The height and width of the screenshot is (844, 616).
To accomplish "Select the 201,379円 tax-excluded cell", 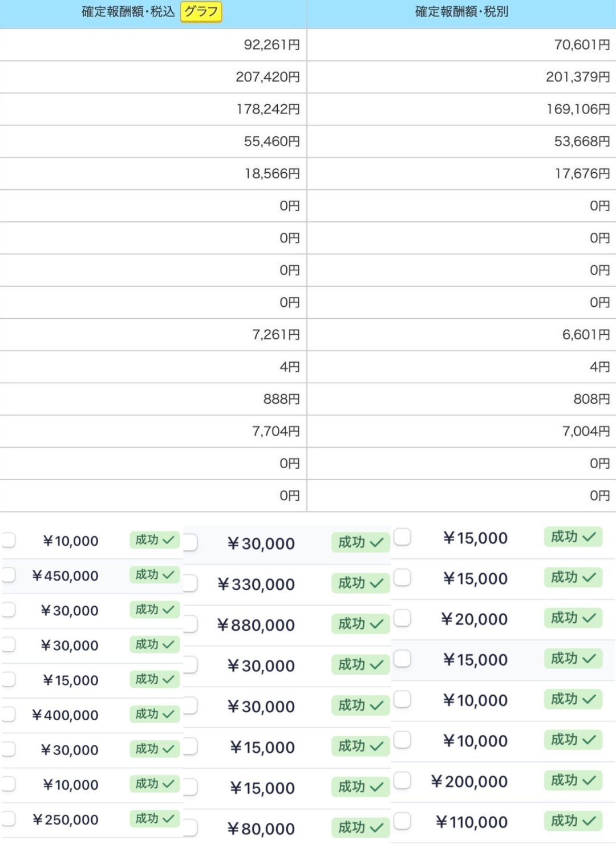I will coord(461,77).
